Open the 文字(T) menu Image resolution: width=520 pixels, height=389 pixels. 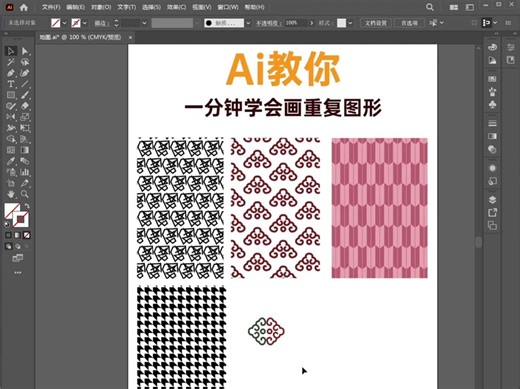pos(127,7)
